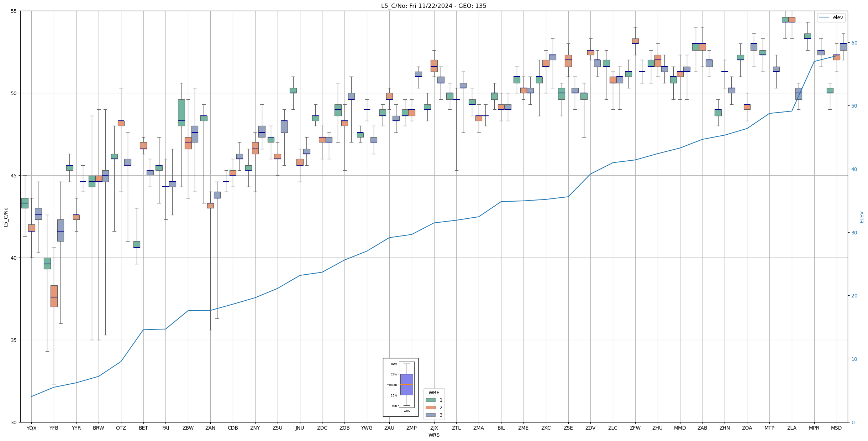
Task: Click the 55 tick on left axis
Action: [x=14, y=11]
